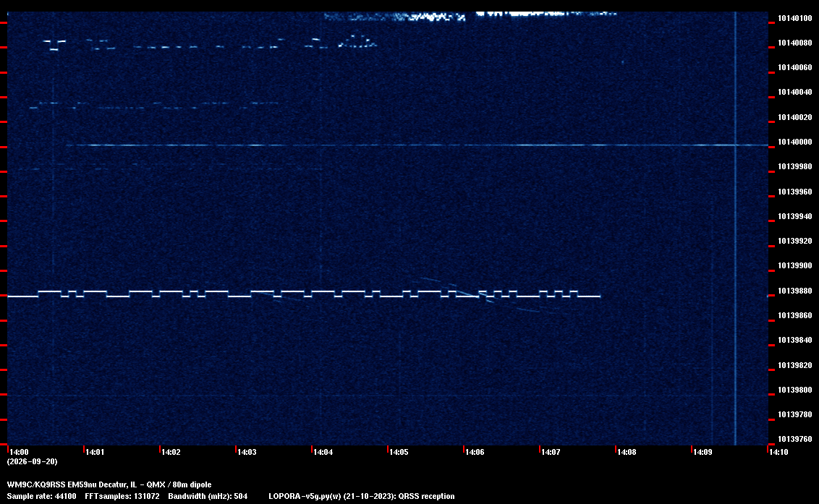Screen dimensions: 819x504
Task: Click the LOPORA-v5g.py QRSS reception text
Action: [x=362, y=496]
